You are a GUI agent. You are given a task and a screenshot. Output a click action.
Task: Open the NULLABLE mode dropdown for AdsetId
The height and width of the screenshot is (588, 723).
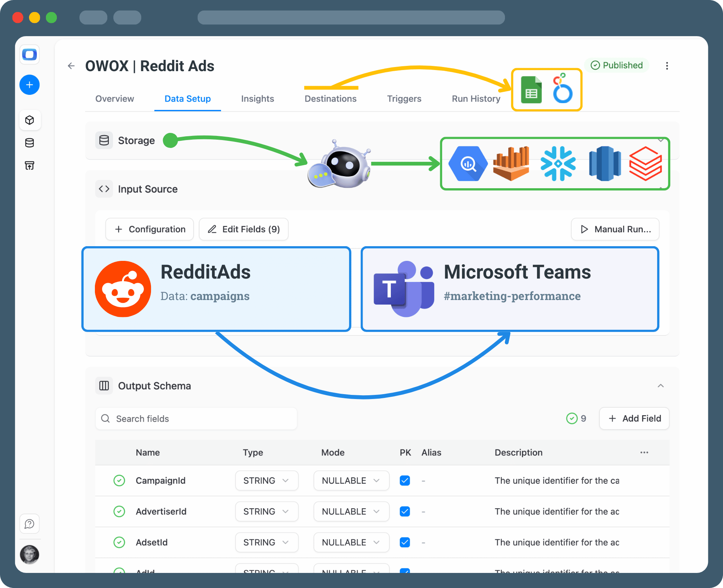[351, 542]
